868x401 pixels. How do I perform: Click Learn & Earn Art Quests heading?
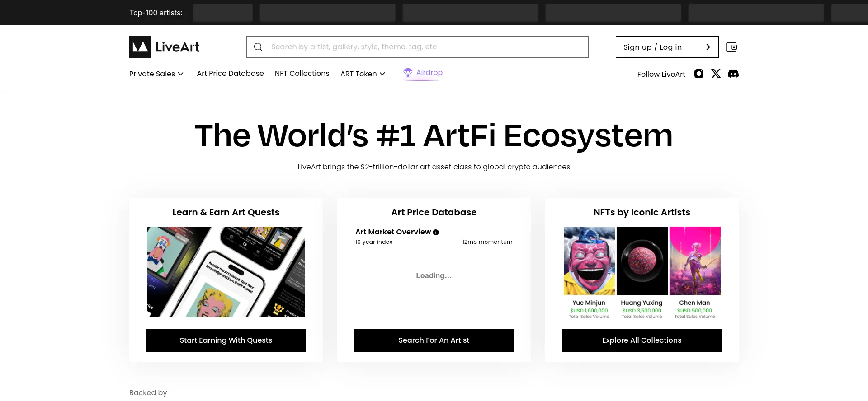(226, 212)
